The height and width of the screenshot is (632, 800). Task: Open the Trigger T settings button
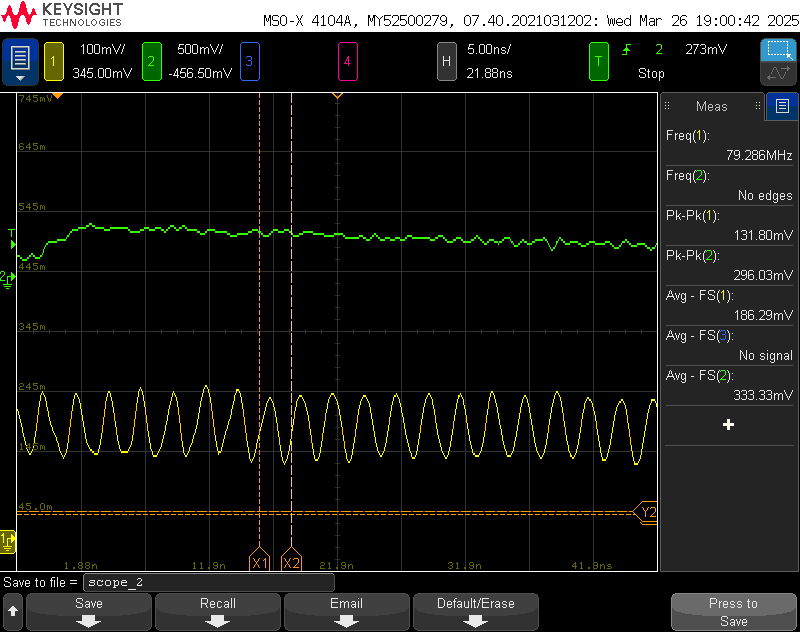click(x=598, y=61)
